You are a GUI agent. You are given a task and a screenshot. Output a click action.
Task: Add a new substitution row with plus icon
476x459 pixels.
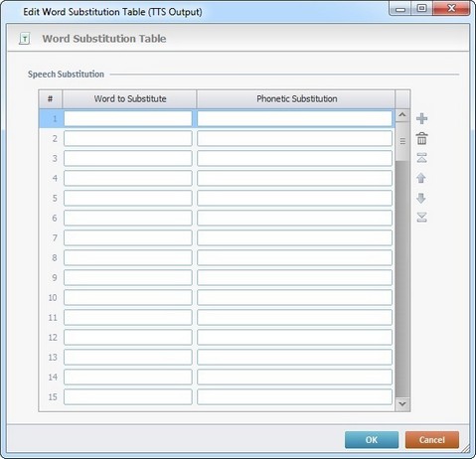click(x=421, y=118)
